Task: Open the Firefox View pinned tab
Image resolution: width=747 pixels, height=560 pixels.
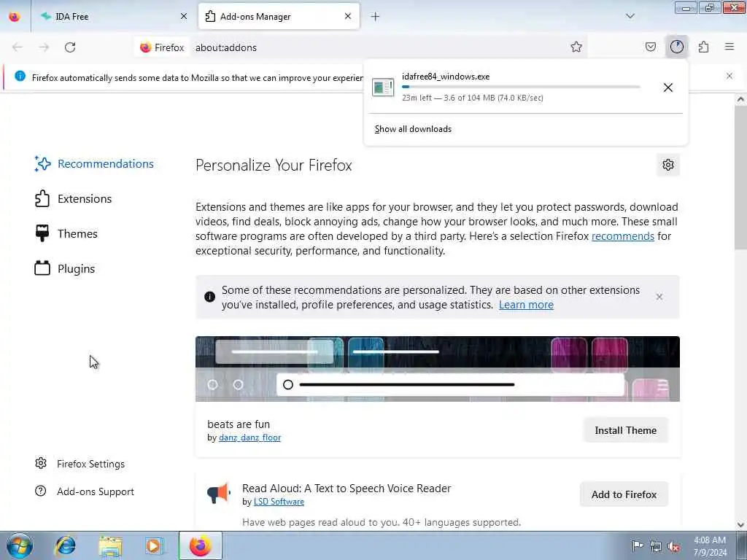Action: (x=15, y=17)
